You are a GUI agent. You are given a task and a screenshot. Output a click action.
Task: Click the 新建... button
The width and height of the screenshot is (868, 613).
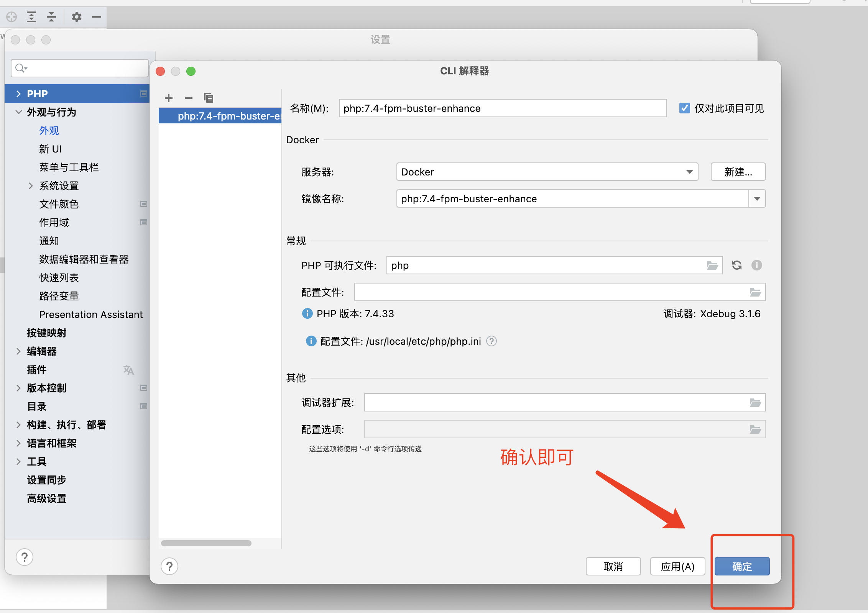click(738, 172)
